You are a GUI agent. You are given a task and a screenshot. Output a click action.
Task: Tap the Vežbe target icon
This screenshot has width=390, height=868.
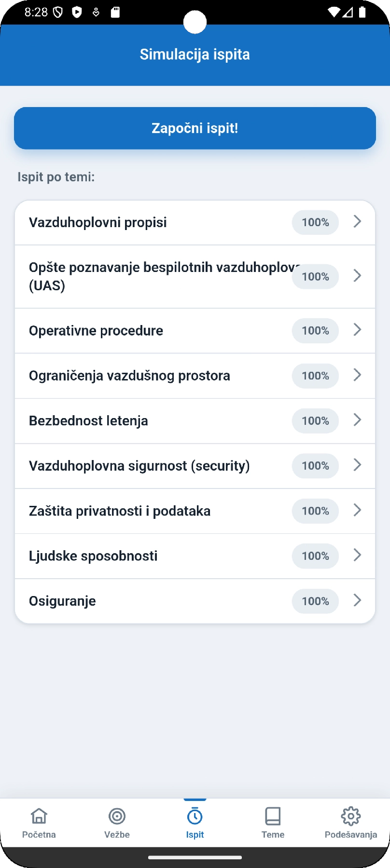click(x=117, y=816)
